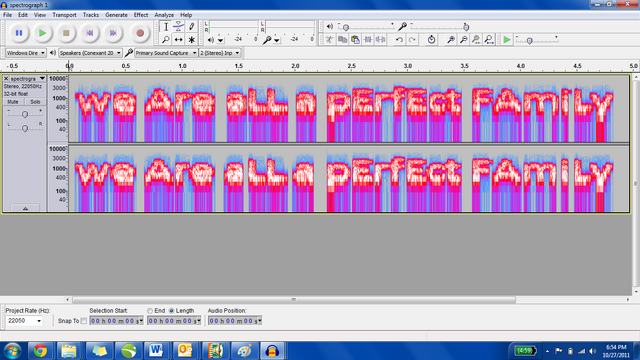Adjust the input volume slider
Viewport: 640px width, 360px height.
[466, 28]
